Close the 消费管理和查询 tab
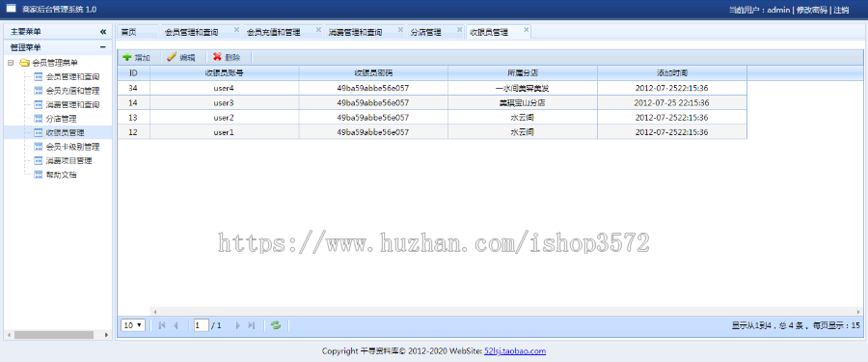The width and height of the screenshot is (868, 362). (400, 30)
